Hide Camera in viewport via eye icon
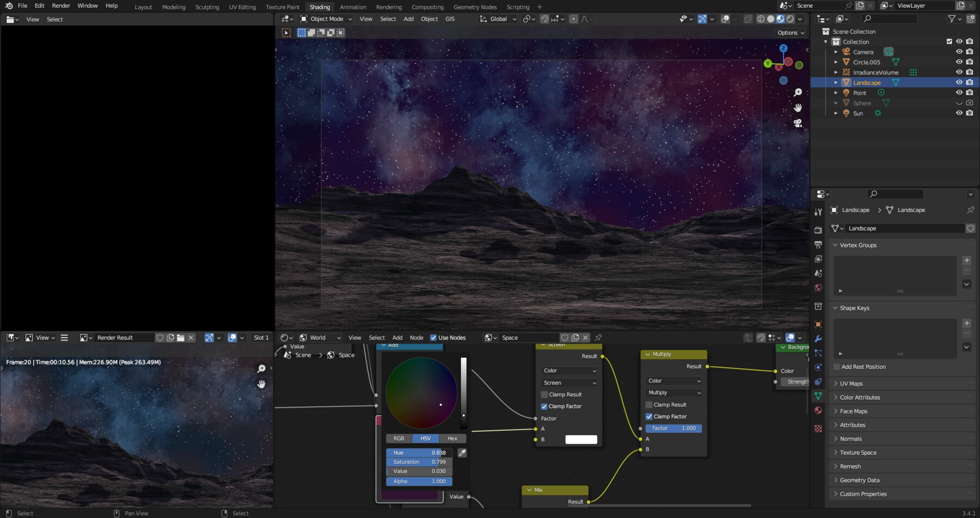This screenshot has height=518, width=980. tap(959, 52)
